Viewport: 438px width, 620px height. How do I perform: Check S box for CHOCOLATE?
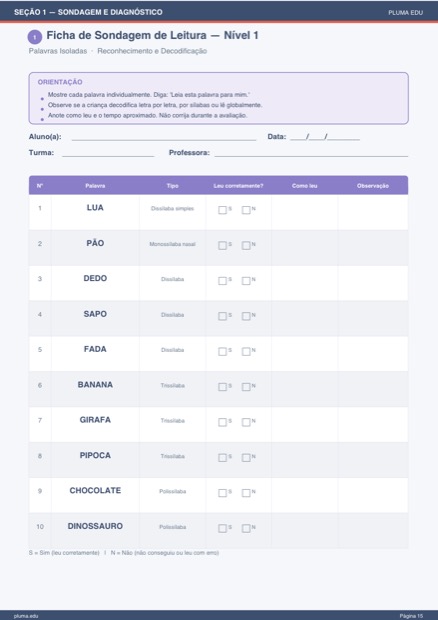pyautogui.click(x=222, y=493)
